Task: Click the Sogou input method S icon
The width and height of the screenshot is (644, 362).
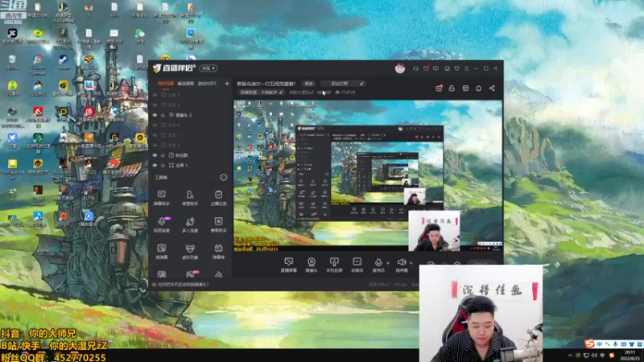Action: (x=590, y=343)
